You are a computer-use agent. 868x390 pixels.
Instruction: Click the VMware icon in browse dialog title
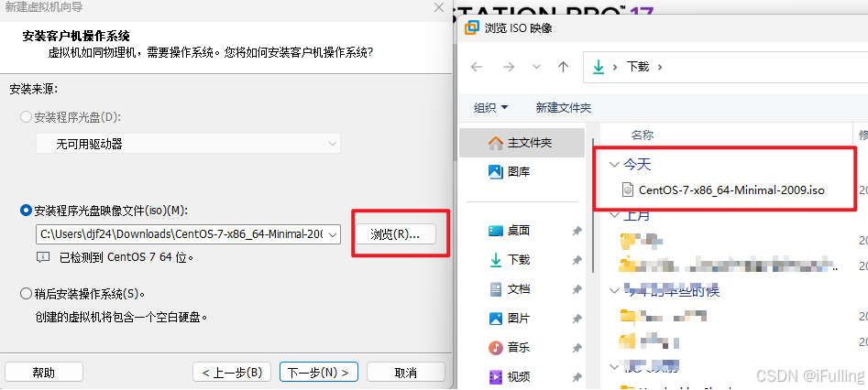coord(472,27)
